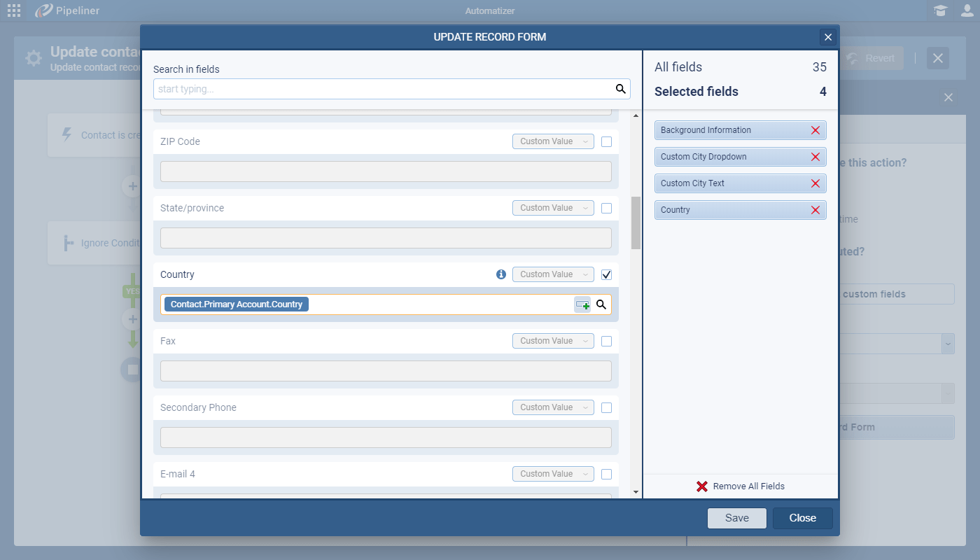Click the magnifier icon in Country input
The width and height of the screenshot is (980, 560).
(x=601, y=304)
